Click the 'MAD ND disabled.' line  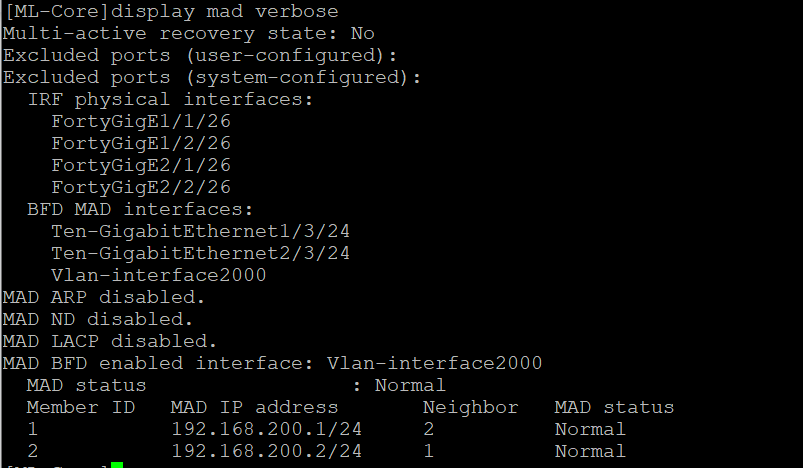98,320
